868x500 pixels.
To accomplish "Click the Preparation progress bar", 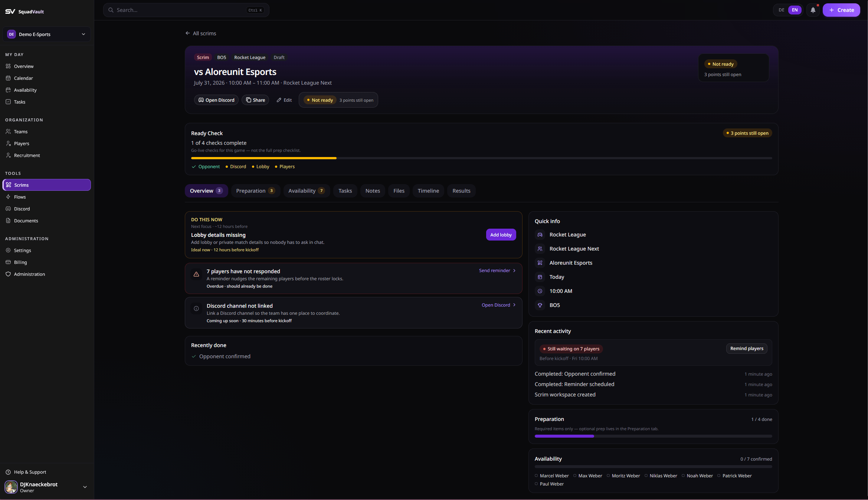I will (x=653, y=436).
